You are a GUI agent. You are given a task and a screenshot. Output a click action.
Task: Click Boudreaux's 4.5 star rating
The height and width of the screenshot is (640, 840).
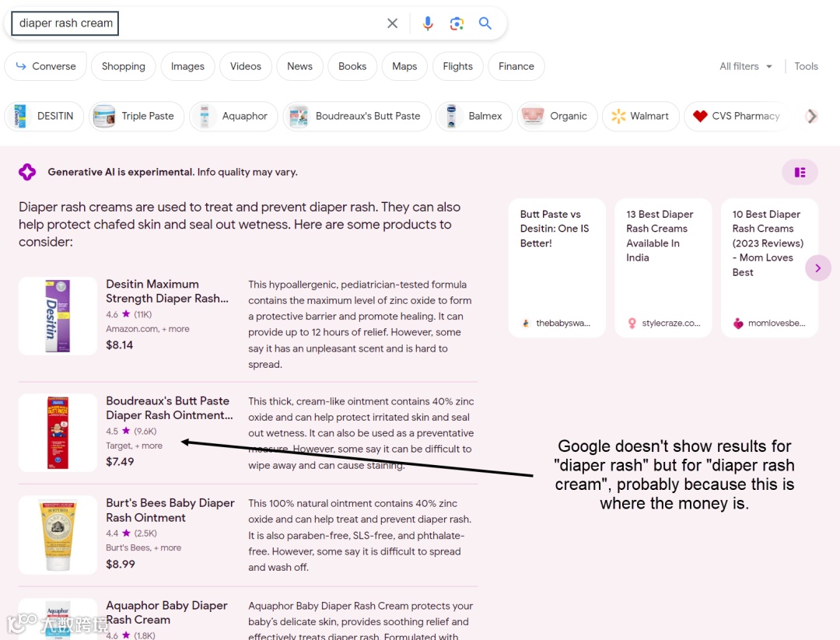[131, 431]
